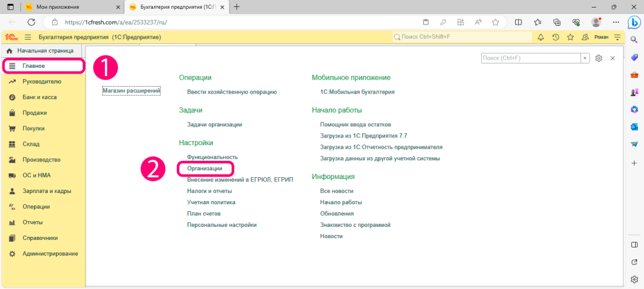The height and width of the screenshot is (289, 644).
Task: Open Помощник ввода остатков link
Action: click(x=355, y=124)
